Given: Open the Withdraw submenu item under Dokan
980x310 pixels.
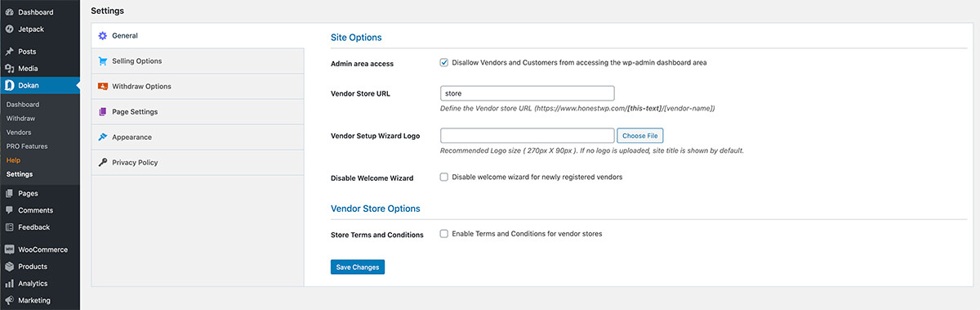Looking at the screenshot, I should (x=20, y=118).
